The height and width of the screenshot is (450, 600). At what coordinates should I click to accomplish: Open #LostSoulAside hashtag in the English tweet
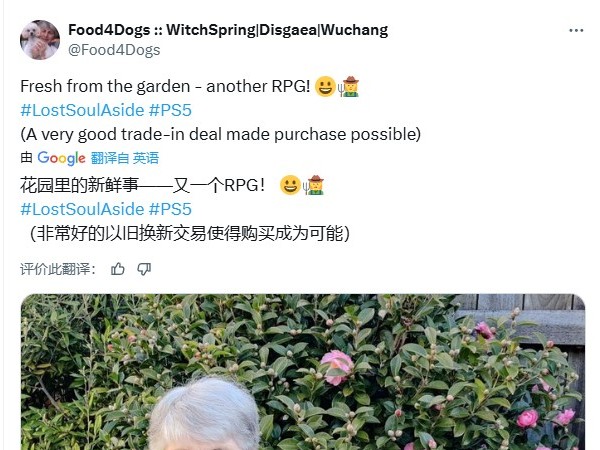coord(82,110)
